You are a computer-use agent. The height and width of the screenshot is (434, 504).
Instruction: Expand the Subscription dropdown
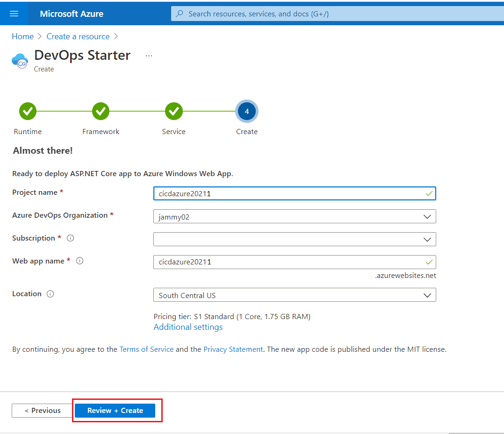pyautogui.click(x=427, y=239)
